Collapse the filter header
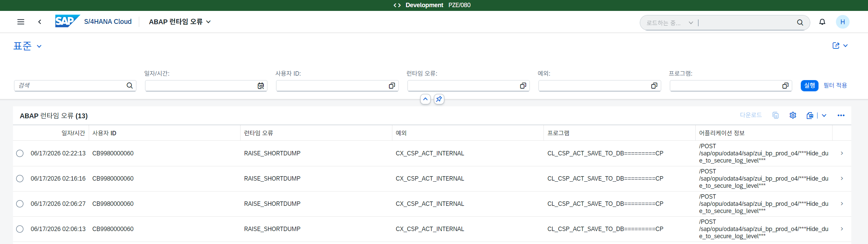This screenshot has height=244, width=868. pos(425,99)
